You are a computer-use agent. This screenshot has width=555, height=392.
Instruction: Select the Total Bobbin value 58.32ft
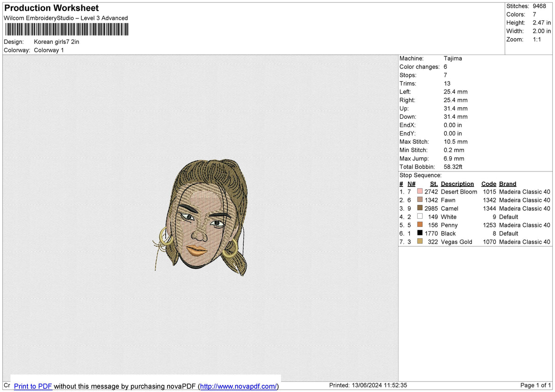[x=453, y=166]
